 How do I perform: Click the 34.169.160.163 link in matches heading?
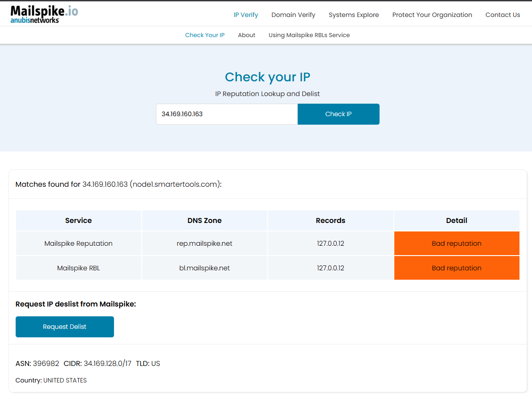[105, 184]
